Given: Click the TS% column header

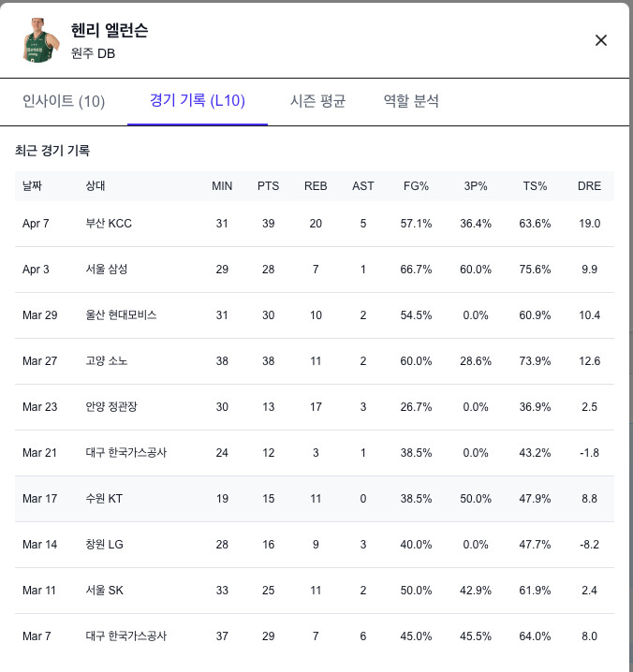Looking at the screenshot, I should (x=535, y=185).
